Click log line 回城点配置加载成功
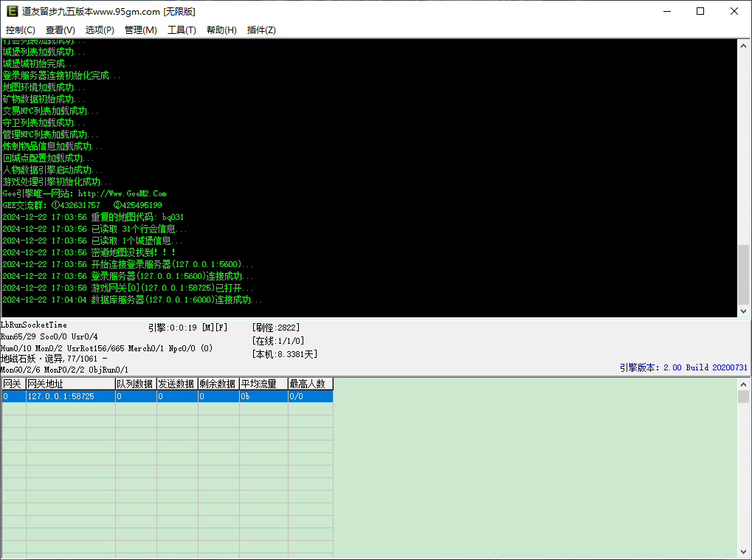Screen dimensions: 752x560 [x=48, y=158]
